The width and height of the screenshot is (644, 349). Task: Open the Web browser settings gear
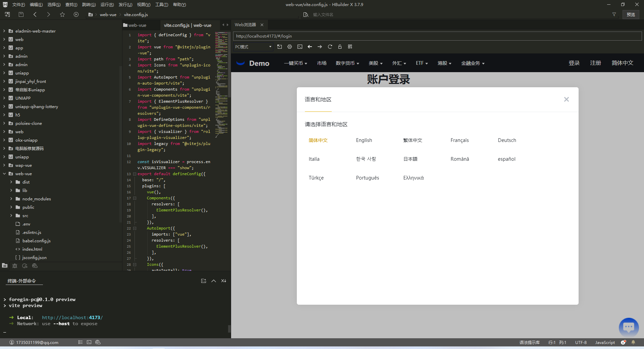coord(290,47)
